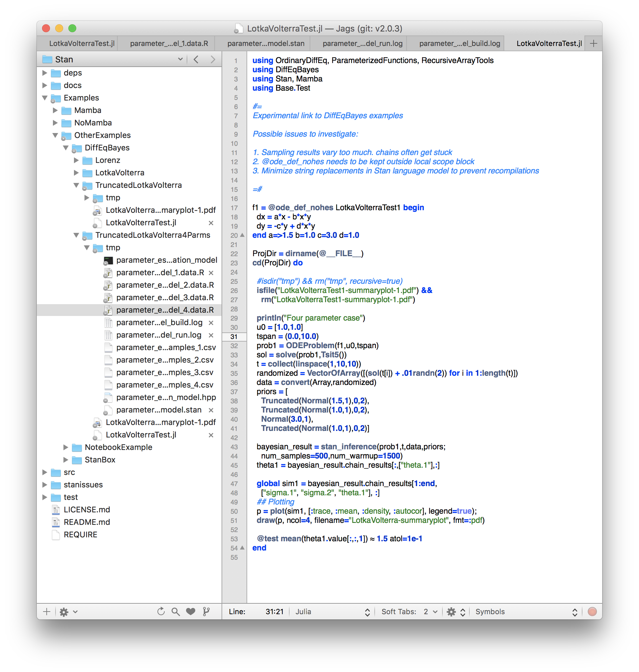Toggle the fold marker on line 54

click(x=242, y=548)
